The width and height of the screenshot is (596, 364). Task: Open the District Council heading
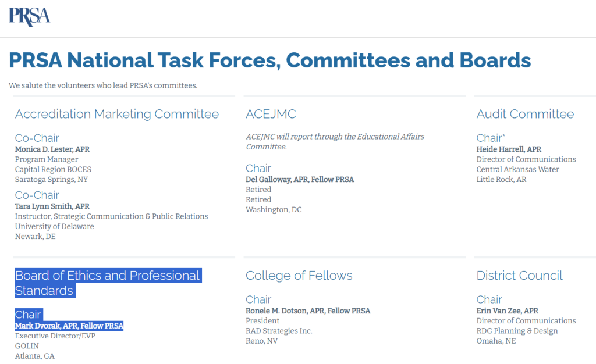(x=519, y=276)
